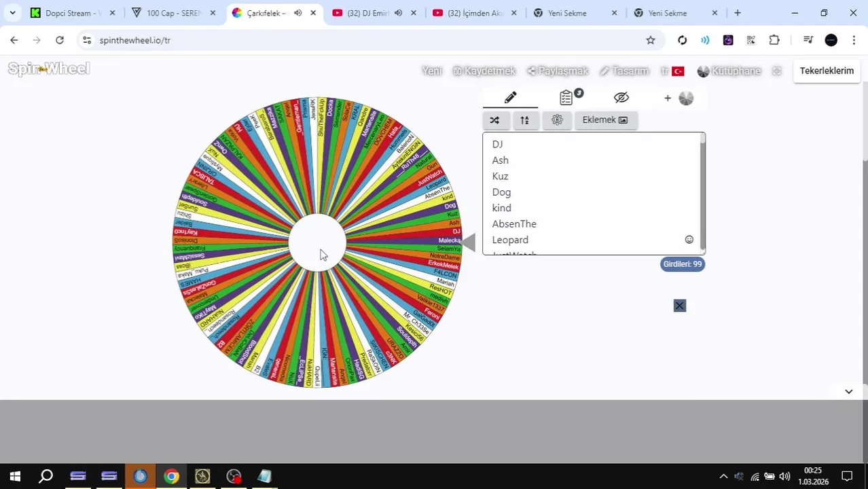Click the 'Kuz' entry in list
The height and width of the screenshot is (489, 868).
tap(500, 176)
